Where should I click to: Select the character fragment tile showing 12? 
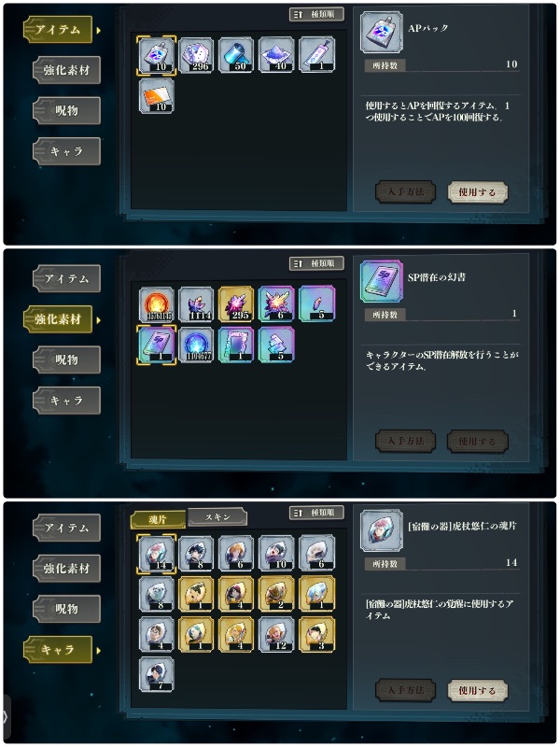(276, 635)
